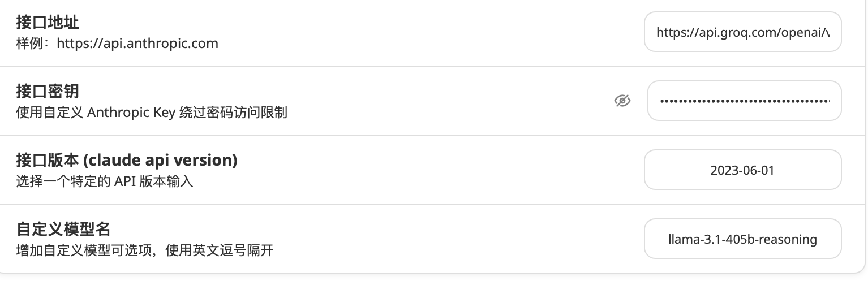Click the 增加自定义模型可选项 description text
868x294 pixels.
click(x=84, y=250)
